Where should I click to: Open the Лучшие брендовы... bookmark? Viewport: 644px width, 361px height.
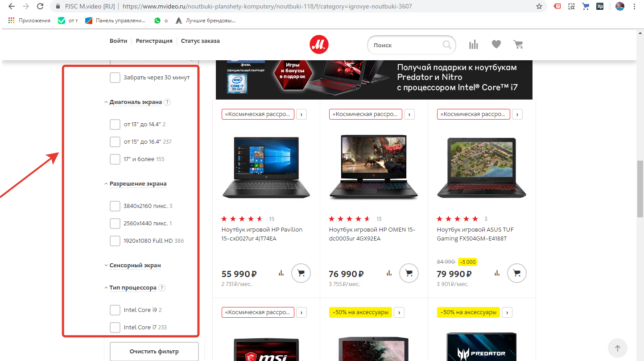tap(206, 21)
